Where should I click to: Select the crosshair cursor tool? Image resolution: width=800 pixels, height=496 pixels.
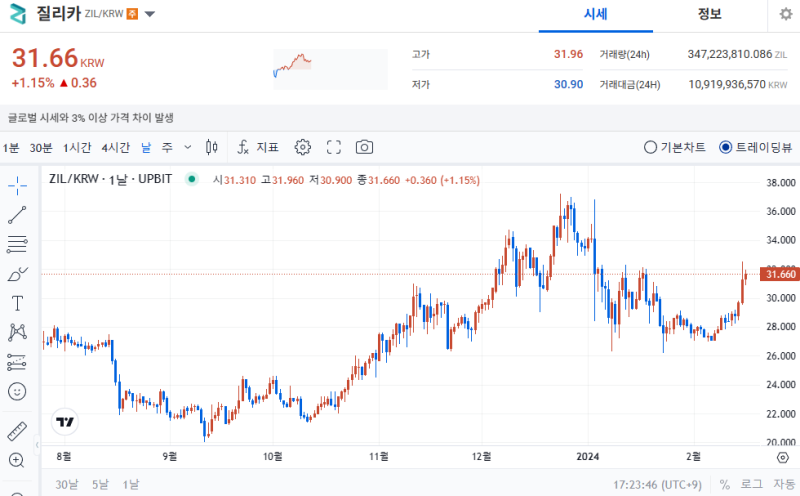click(17, 186)
